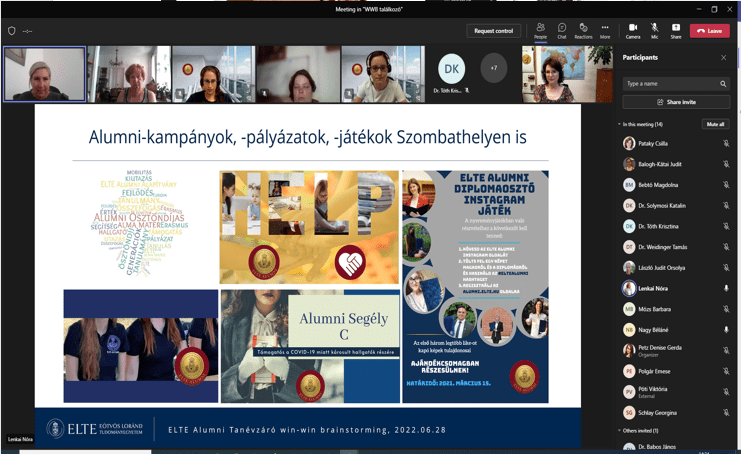Click Nagy Béláné's active mic icon

click(726, 330)
